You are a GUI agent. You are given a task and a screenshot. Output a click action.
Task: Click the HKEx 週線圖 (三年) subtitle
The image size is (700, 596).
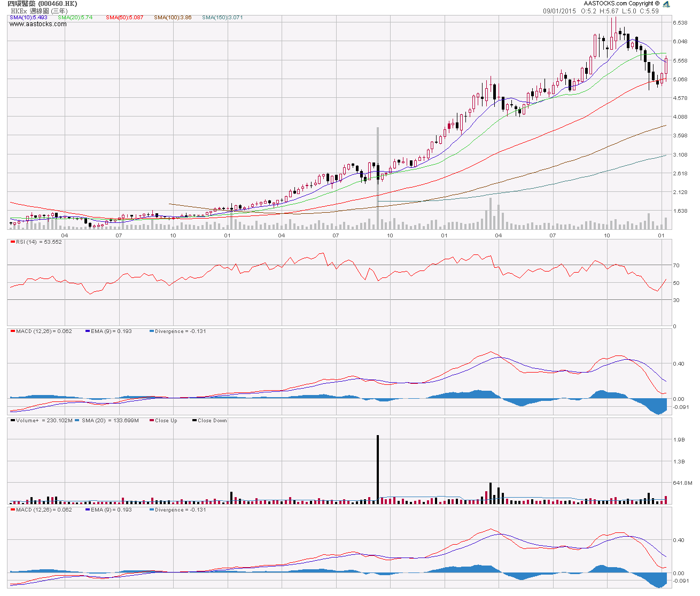pos(40,11)
